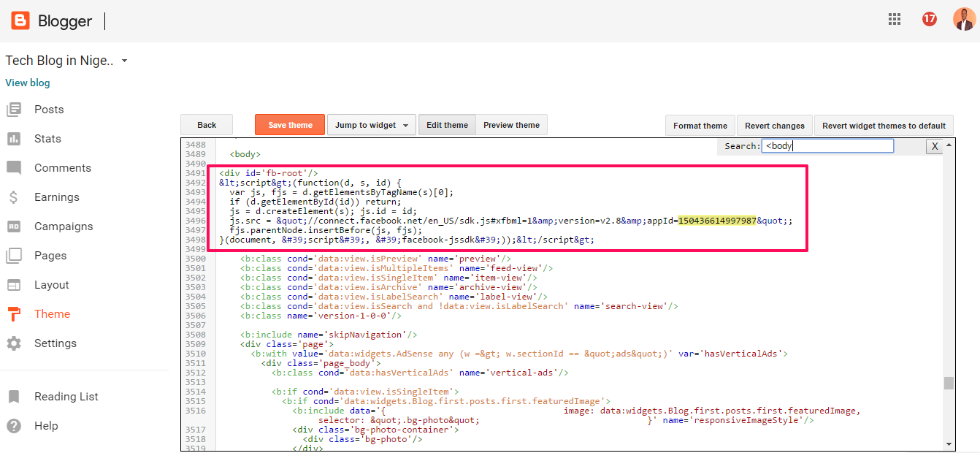This screenshot has height=453, width=980.
Task: Save the theme changes
Action: pos(289,124)
